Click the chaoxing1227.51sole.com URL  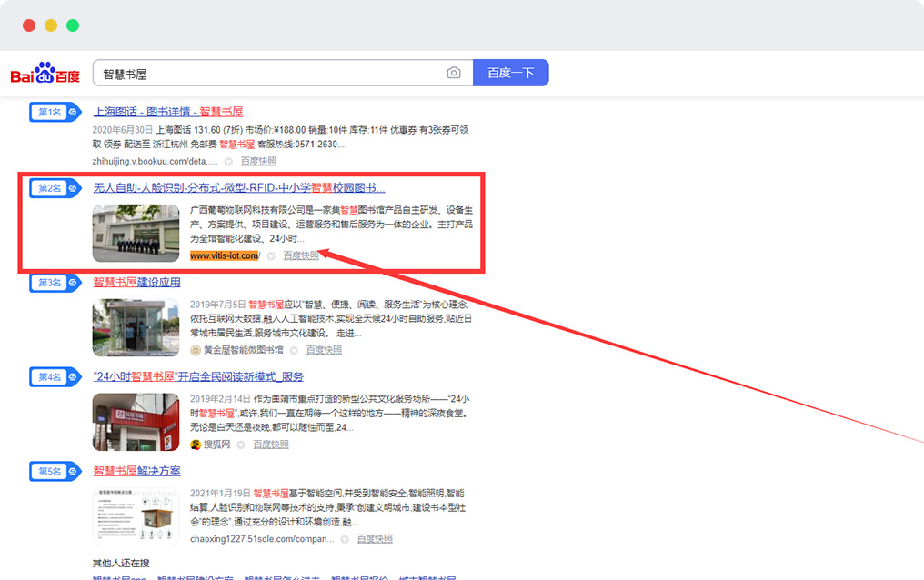262,539
